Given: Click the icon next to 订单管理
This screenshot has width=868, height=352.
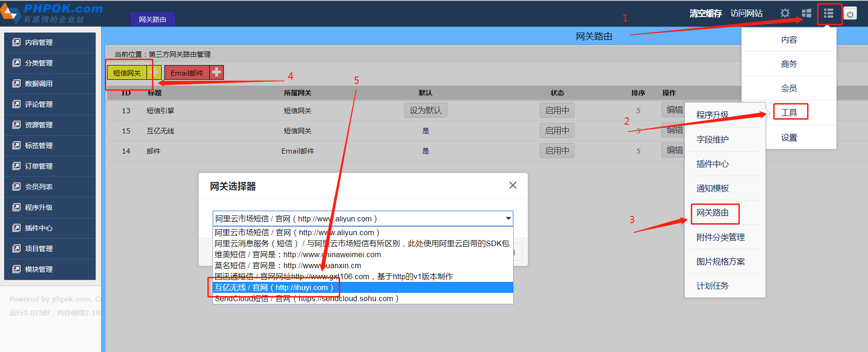Looking at the screenshot, I should [16, 166].
